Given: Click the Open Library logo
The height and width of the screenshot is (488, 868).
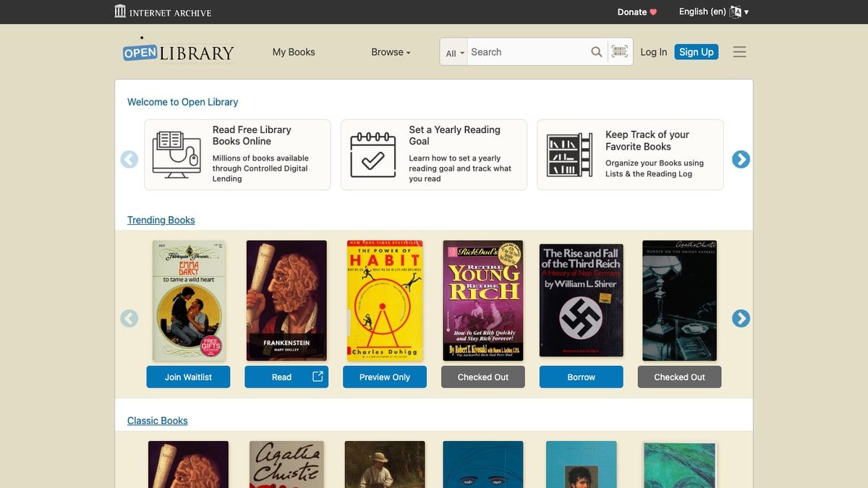Looking at the screenshot, I should 178,52.
